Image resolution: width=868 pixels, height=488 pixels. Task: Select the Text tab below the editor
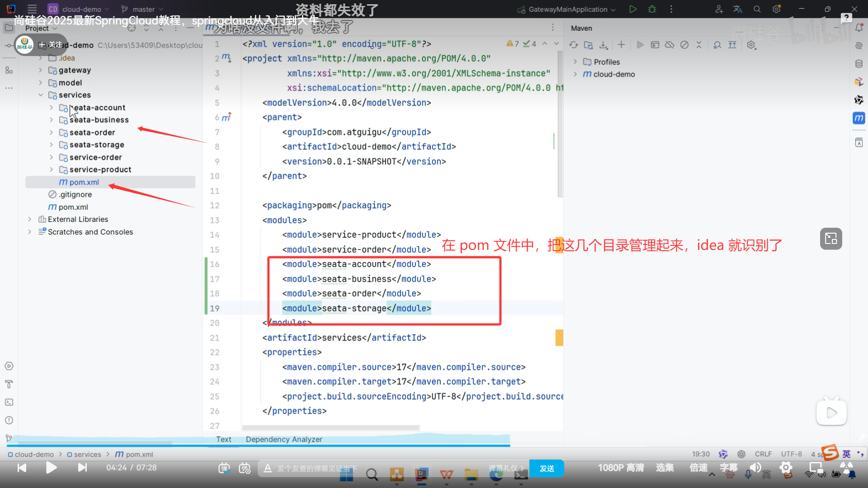point(223,439)
